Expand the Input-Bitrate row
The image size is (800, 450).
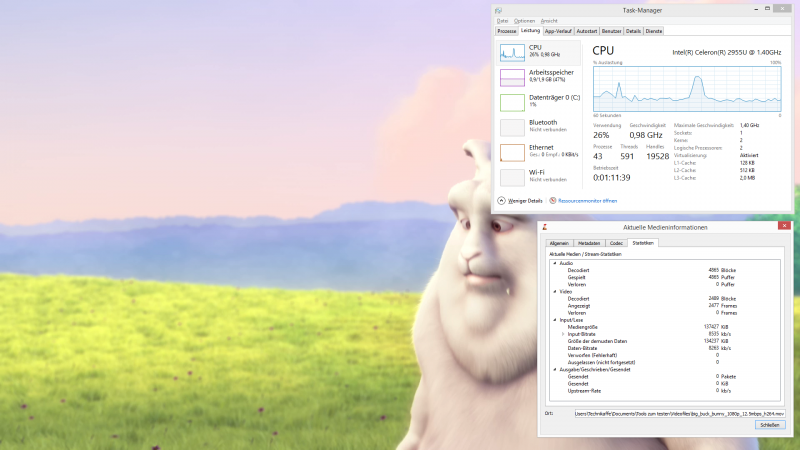(563, 334)
